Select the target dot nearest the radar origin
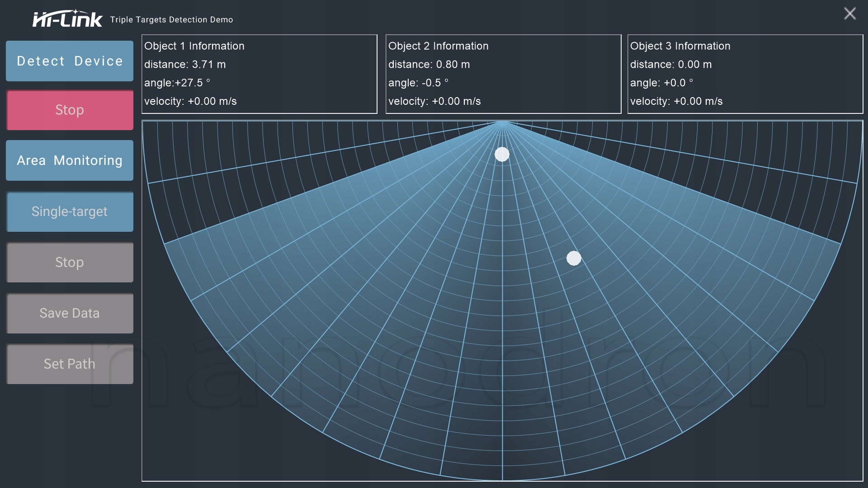Viewport: 868px width, 488px height. pos(502,155)
